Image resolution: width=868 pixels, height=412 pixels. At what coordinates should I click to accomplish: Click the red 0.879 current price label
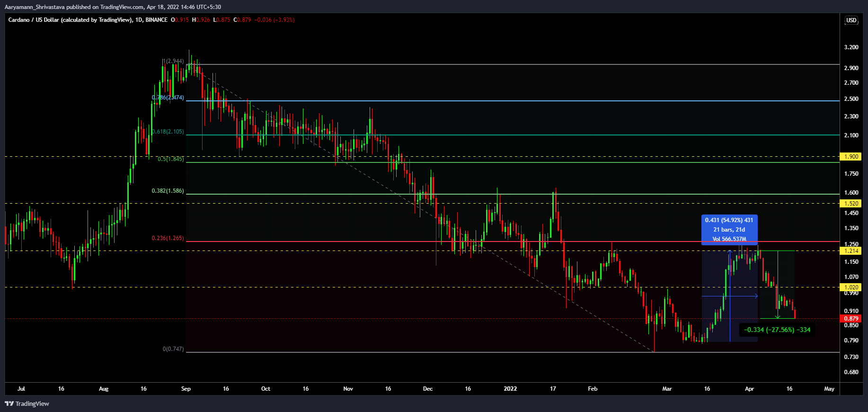(850, 319)
